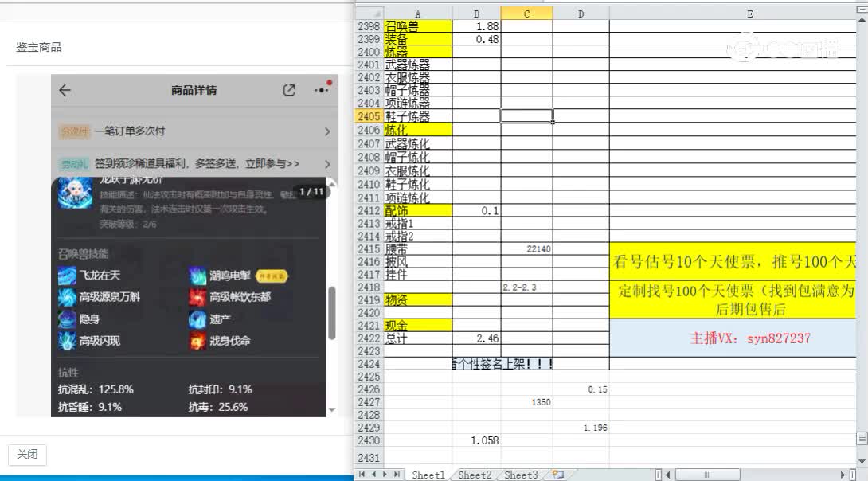Open the 一笔订单多次付 payment option
The width and height of the screenshot is (868, 481).
tap(130, 131)
